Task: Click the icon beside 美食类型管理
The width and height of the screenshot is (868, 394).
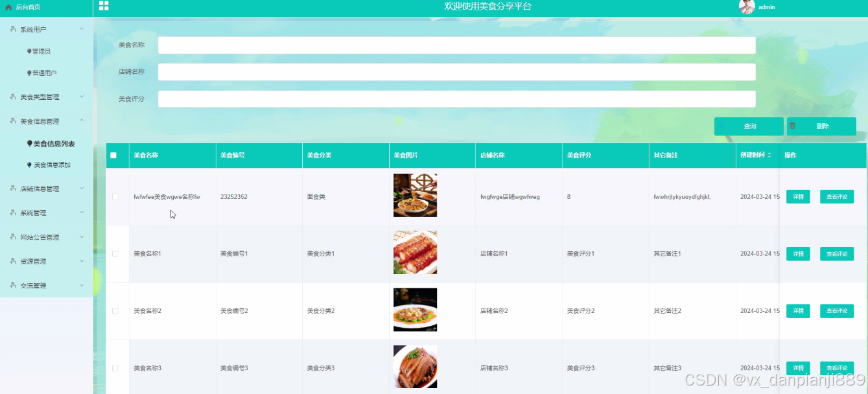Action: click(x=13, y=97)
